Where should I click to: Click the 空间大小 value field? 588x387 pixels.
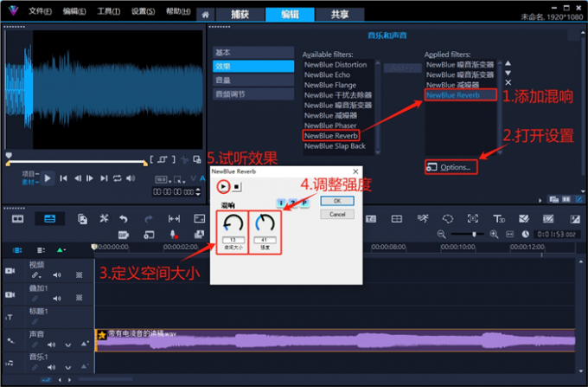tap(233, 240)
